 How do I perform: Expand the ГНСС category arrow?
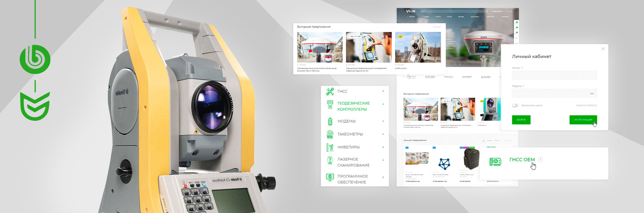click(383, 92)
